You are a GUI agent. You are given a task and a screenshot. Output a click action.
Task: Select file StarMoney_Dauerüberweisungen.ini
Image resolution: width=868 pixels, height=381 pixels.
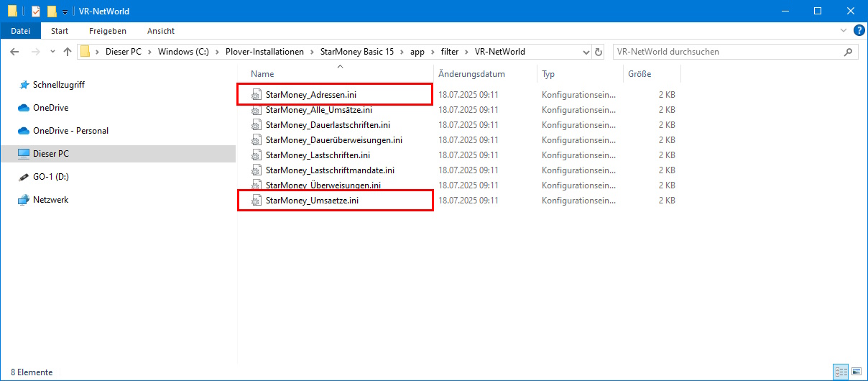333,139
